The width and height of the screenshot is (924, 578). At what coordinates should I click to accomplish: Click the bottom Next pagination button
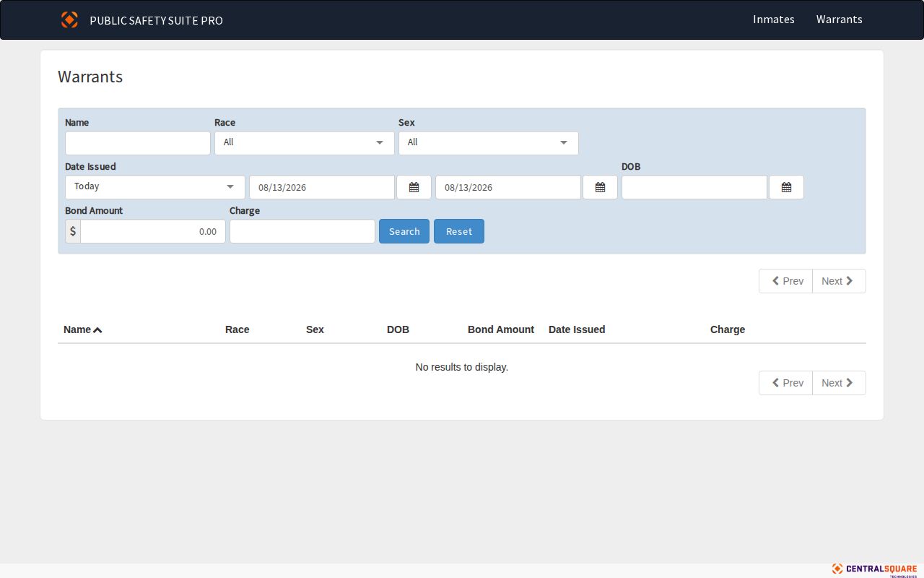point(839,383)
